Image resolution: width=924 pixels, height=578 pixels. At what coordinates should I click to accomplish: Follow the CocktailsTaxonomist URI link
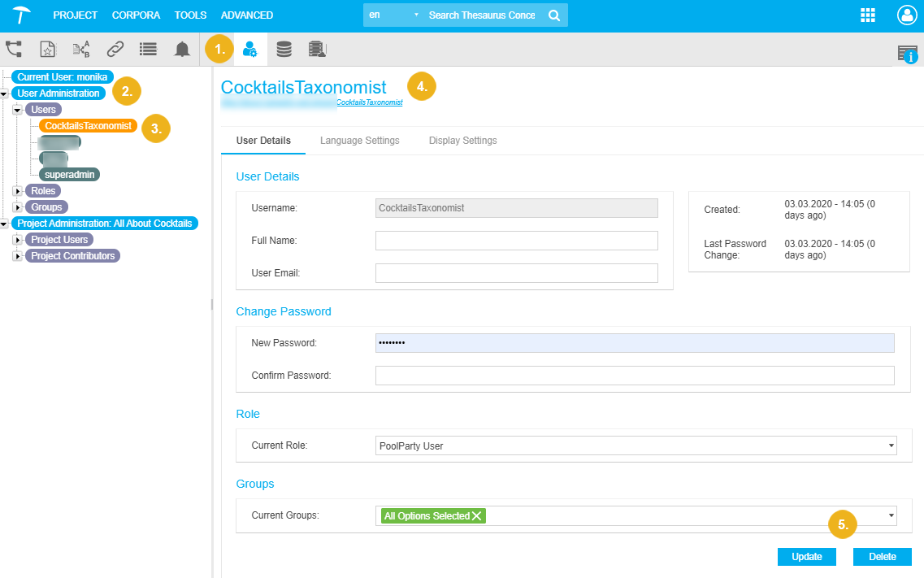click(370, 102)
